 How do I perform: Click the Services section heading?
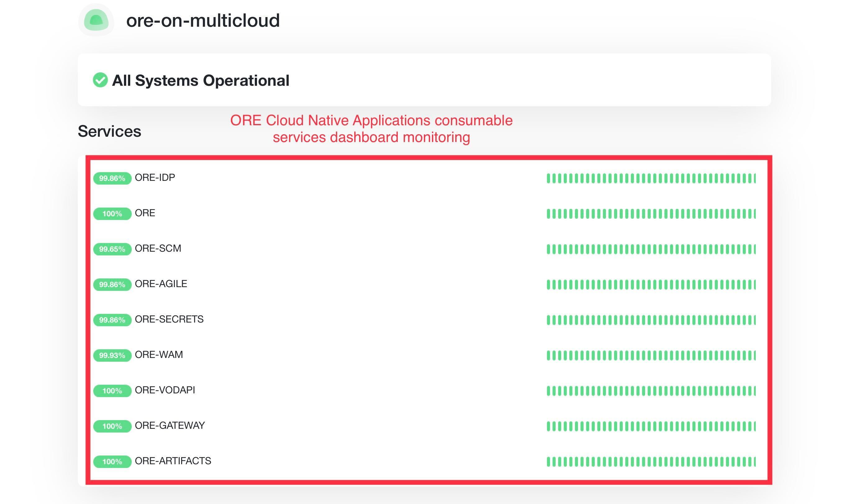coord(109,131)
